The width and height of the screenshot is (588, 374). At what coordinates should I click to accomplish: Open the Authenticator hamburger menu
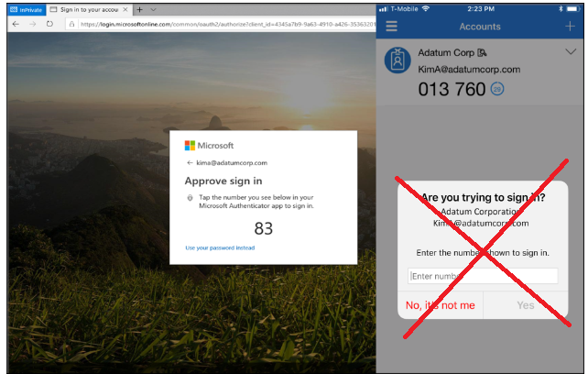coord(391,26)
